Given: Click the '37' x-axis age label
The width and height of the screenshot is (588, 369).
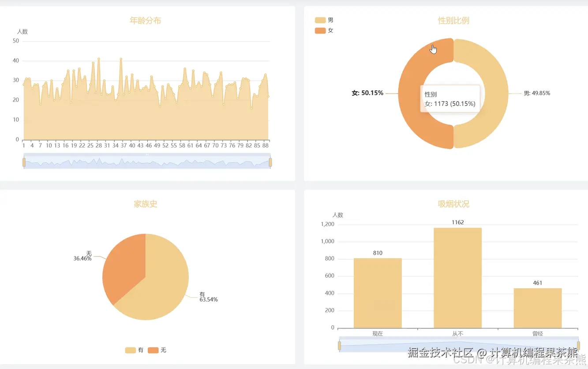Looking at the screenshot, I should (x=124, y=145).
